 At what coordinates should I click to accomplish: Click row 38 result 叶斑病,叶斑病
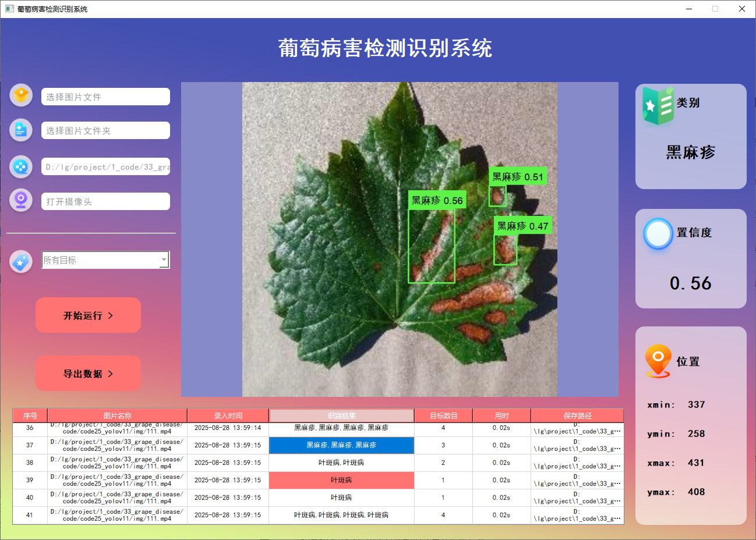[341, 463]
